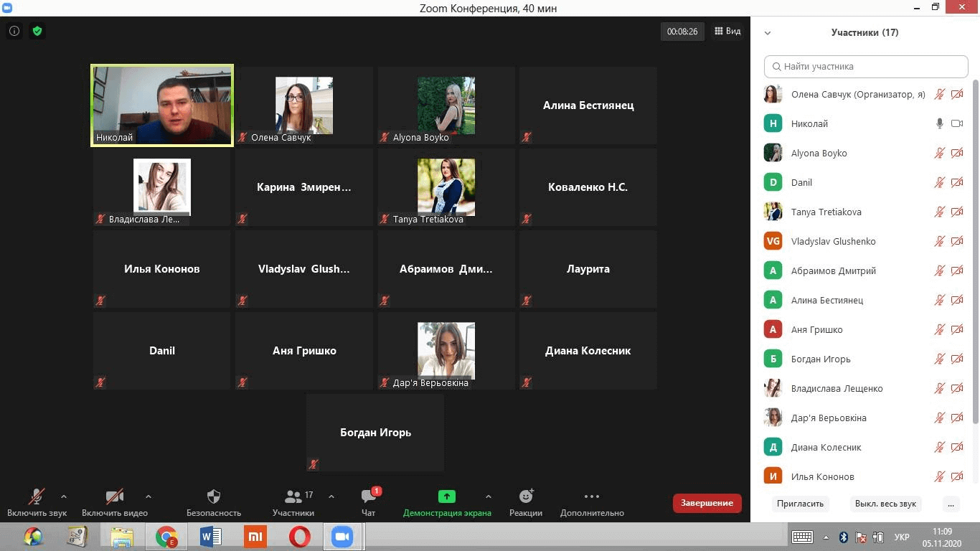Open the Безопасность security options
The image size is (980, 551).
[x=213, y=502]
